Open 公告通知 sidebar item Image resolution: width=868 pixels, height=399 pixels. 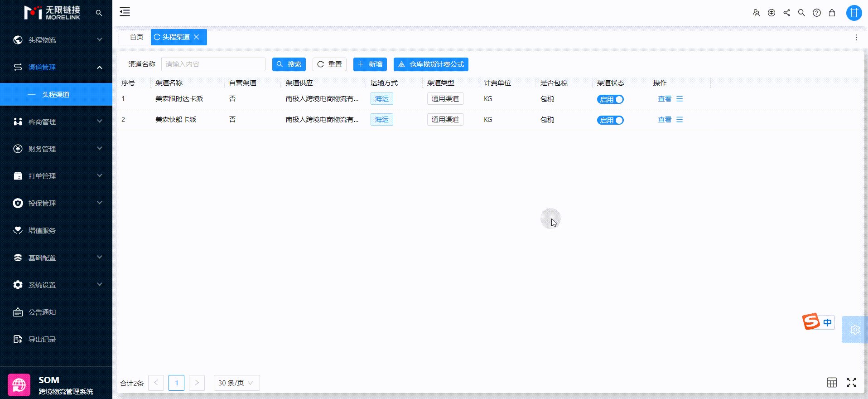click(56, 312)
